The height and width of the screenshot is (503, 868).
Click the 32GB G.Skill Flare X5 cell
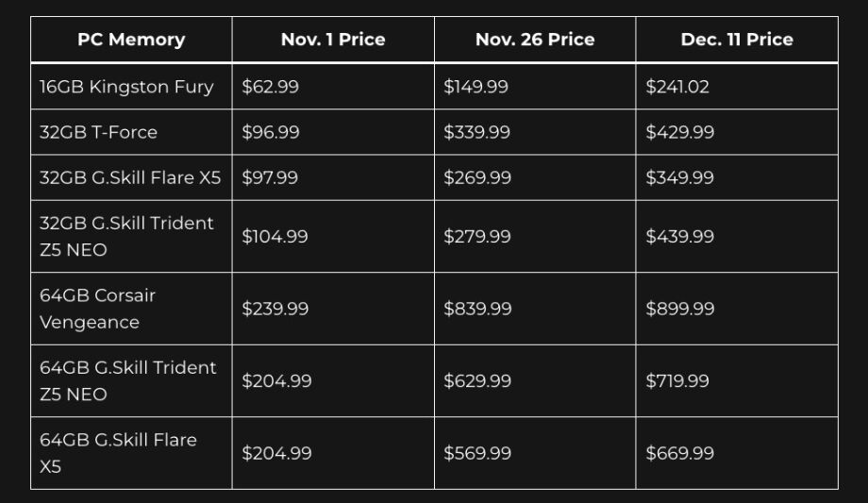point(130,177)
